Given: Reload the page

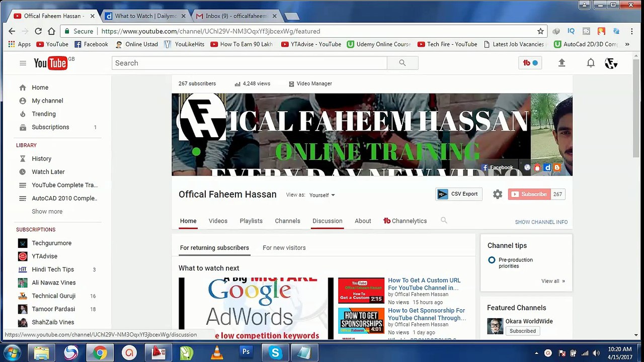Looking at the screenshot, I should [38, 31].
